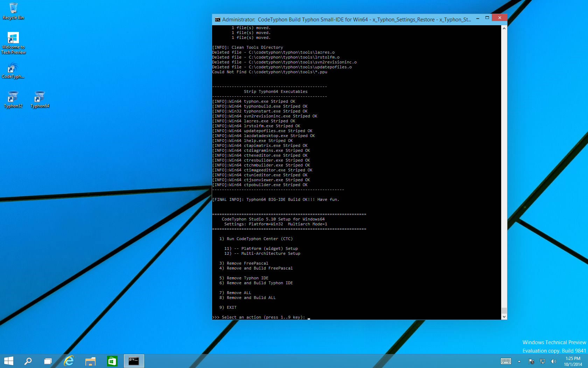Click the console window system menu icon
The width and height of the screenshot is (588, 368).
tap(217, 20)
